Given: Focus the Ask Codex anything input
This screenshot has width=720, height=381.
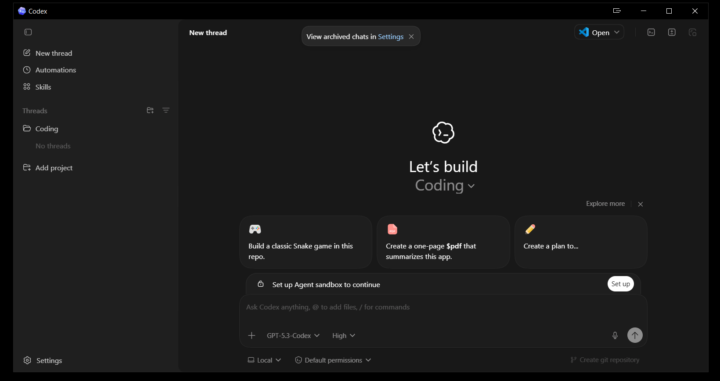Looking at the screenshot, I should click(443, 308).
